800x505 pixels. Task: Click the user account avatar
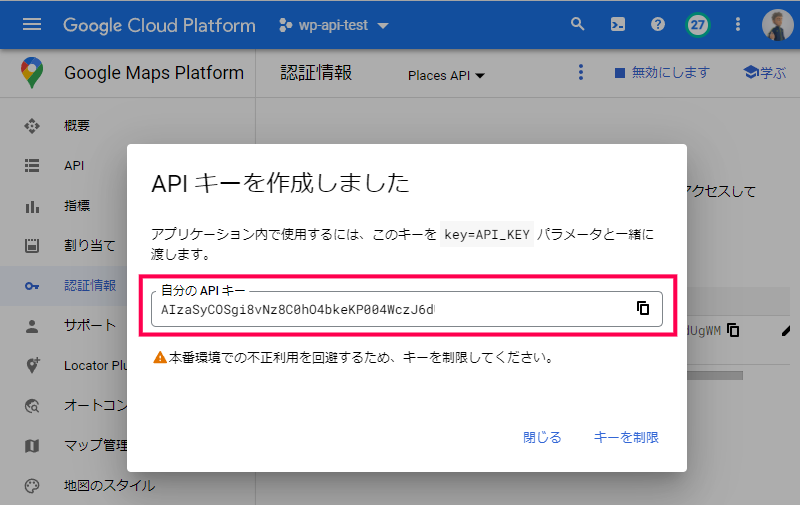tap(778, 24)
